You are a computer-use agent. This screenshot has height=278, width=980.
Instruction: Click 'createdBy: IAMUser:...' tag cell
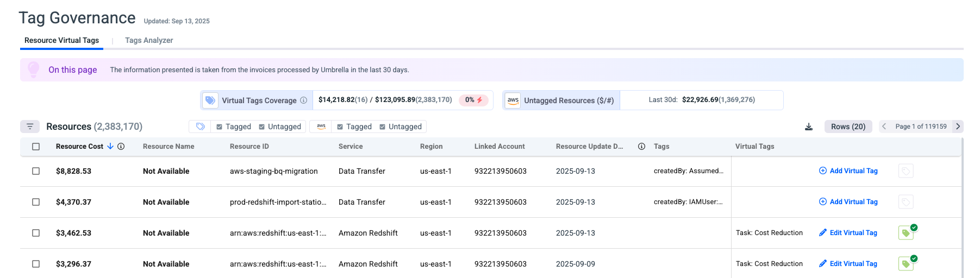688,202
